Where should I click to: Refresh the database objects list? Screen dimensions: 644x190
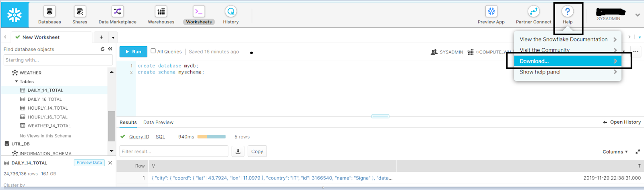(x=103, y=49)
